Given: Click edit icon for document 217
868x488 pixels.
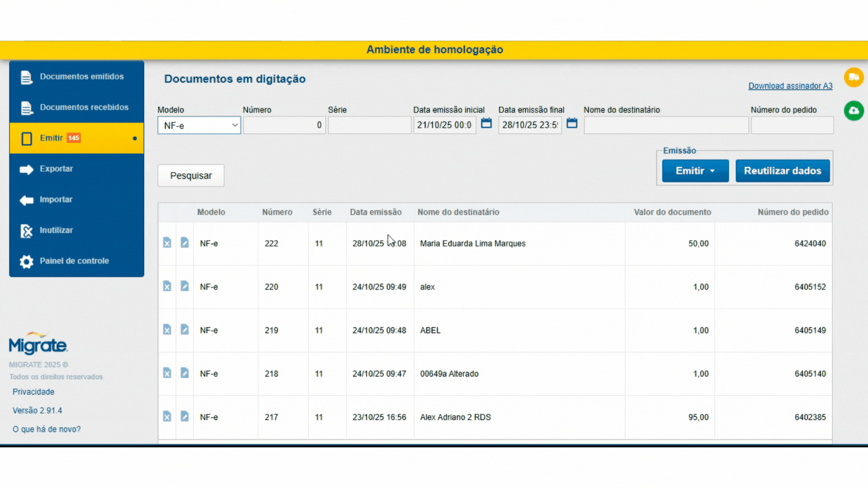Looking at the screenshot, I should point(184,417).
